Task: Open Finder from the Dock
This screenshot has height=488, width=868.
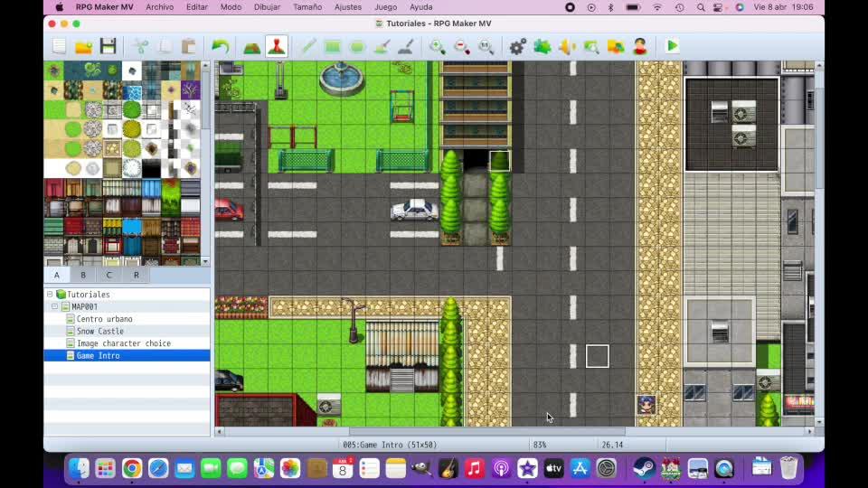Action: (79, 469)
